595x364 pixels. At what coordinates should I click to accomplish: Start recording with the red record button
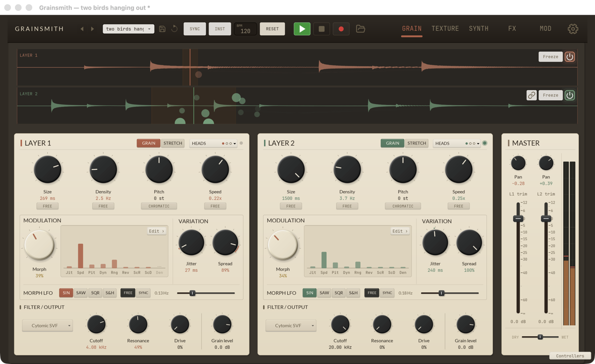(x=341, y=29)
